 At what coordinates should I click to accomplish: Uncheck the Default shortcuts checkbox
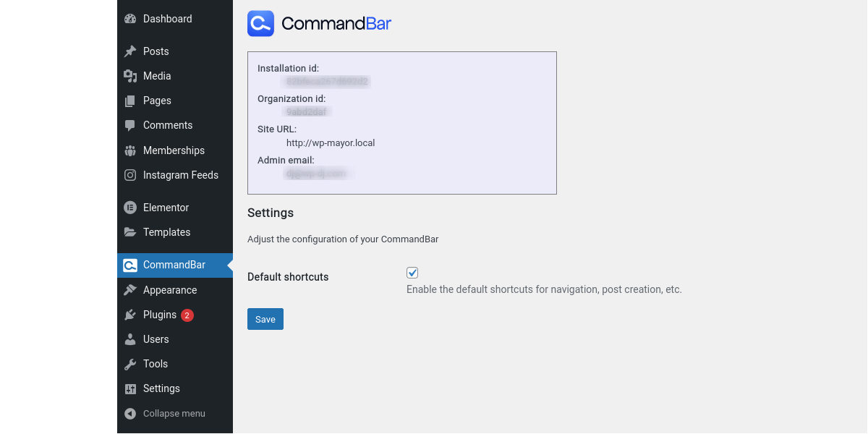click(x=412, y=273)
